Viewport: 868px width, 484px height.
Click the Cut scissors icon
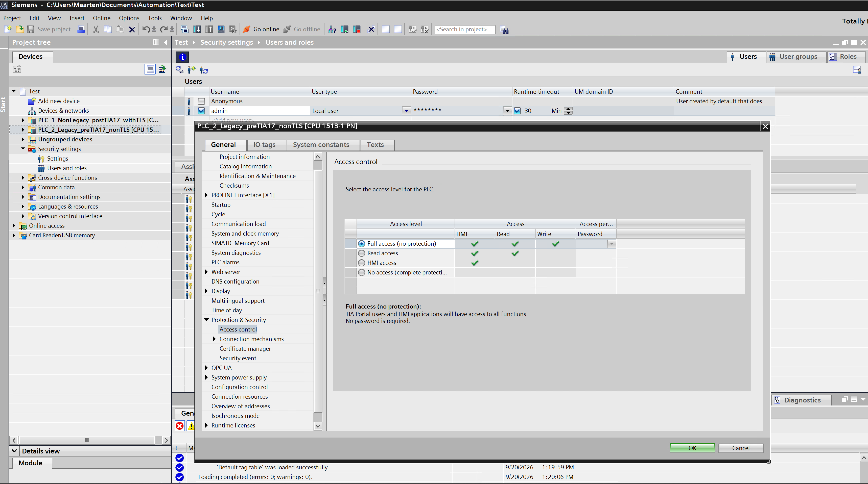point(96,29)
